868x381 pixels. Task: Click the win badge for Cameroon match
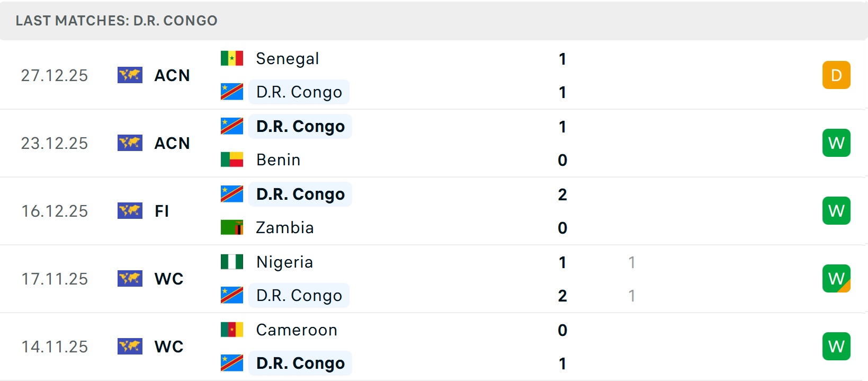[836, 347]
